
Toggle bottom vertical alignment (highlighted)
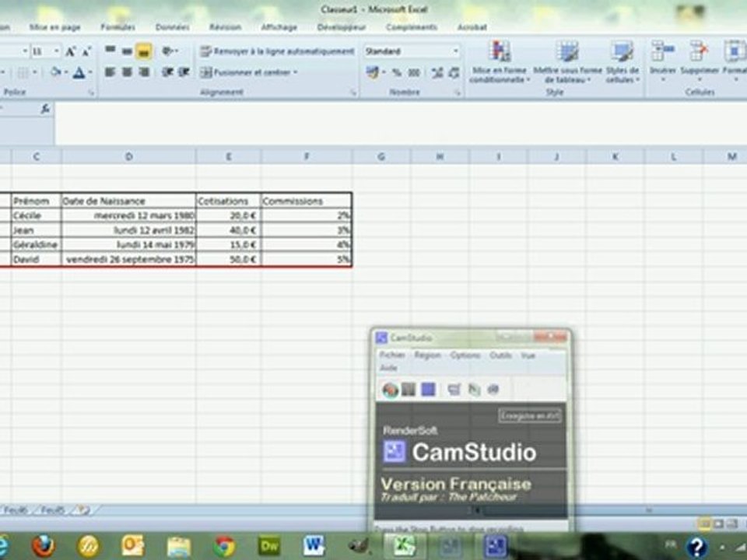pyautogui.click(x=144, y=51)
